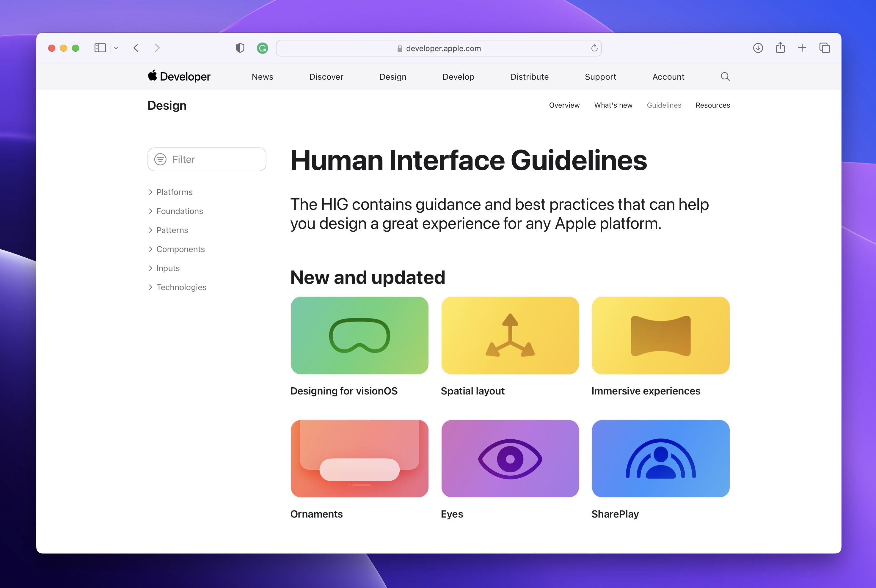The width and height of the screenshot is (876, 588).
Task: Show tab overview icon
Action: (x=824, y=48)
